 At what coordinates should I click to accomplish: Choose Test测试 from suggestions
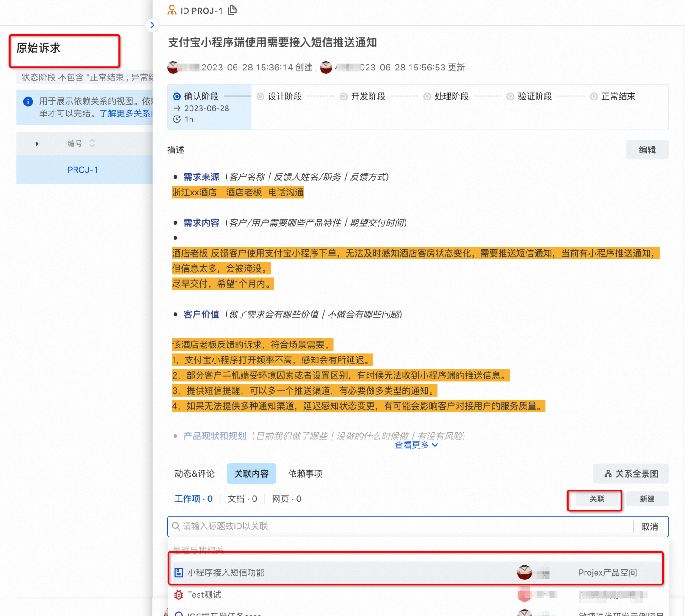416,595
